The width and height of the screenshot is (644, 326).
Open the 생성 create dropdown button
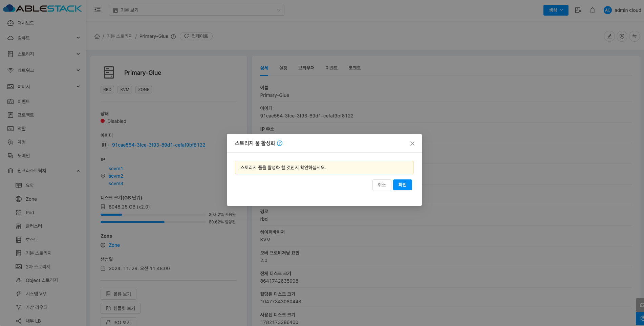[x=556, y=10]
